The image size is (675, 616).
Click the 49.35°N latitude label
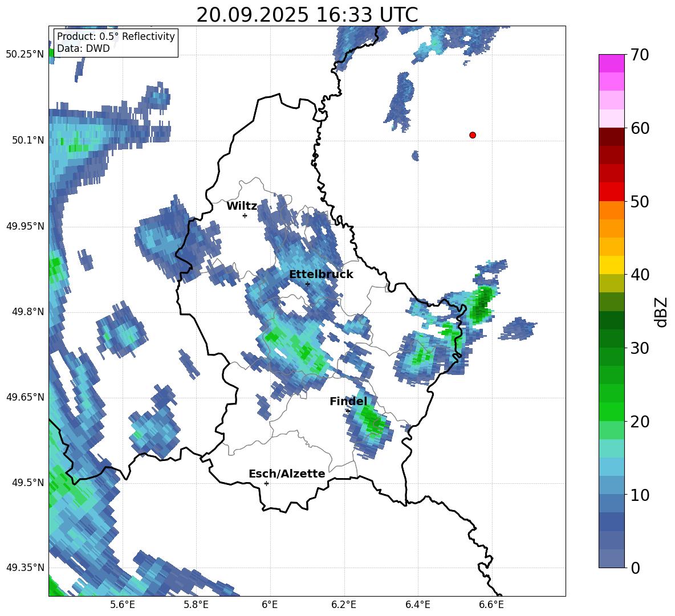point(25,568)
